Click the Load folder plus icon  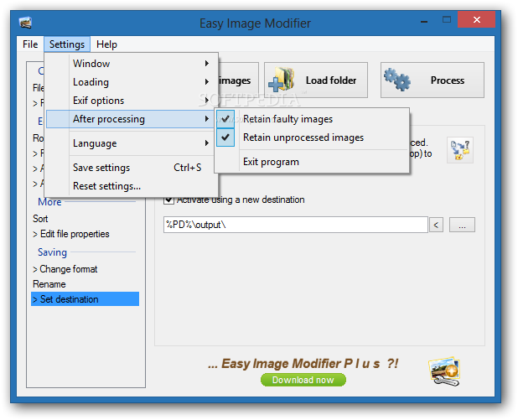pos(281,79)
